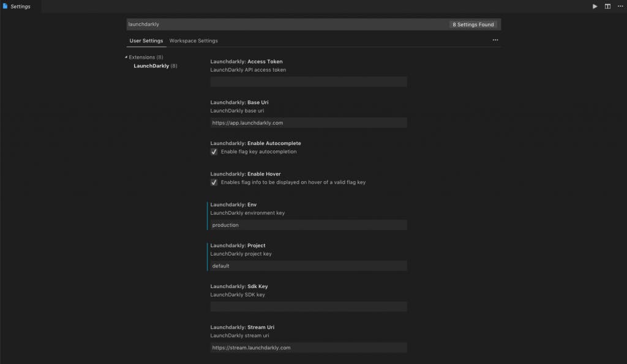The width and height of the screenshot is (627, 364).
Task: Click 'LaunchDarkly environment key' description
Action: 247,213
